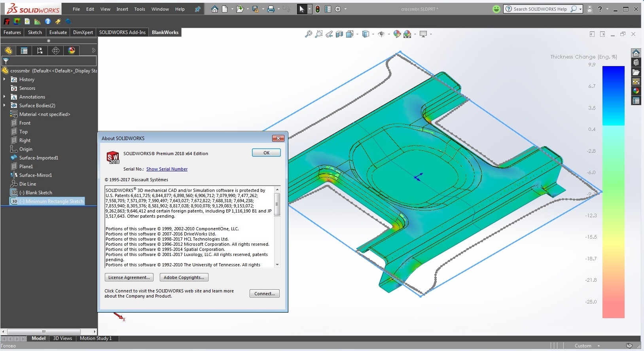Create a new document with the New icon
Image resolution: width=644 pixels, height=351 pixels.
click(225, 9)
